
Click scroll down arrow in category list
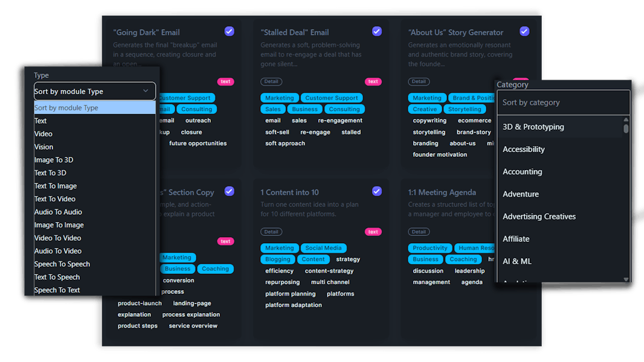click(626, 279)
